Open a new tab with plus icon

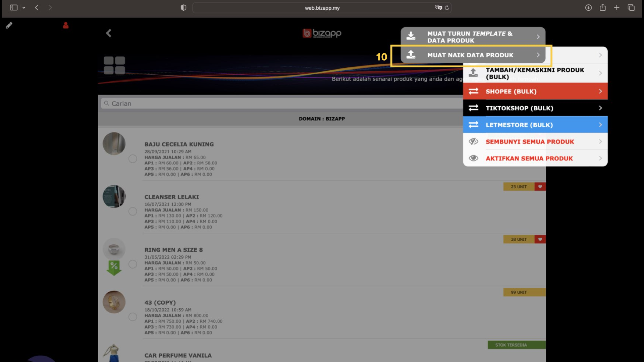[616, 7]
